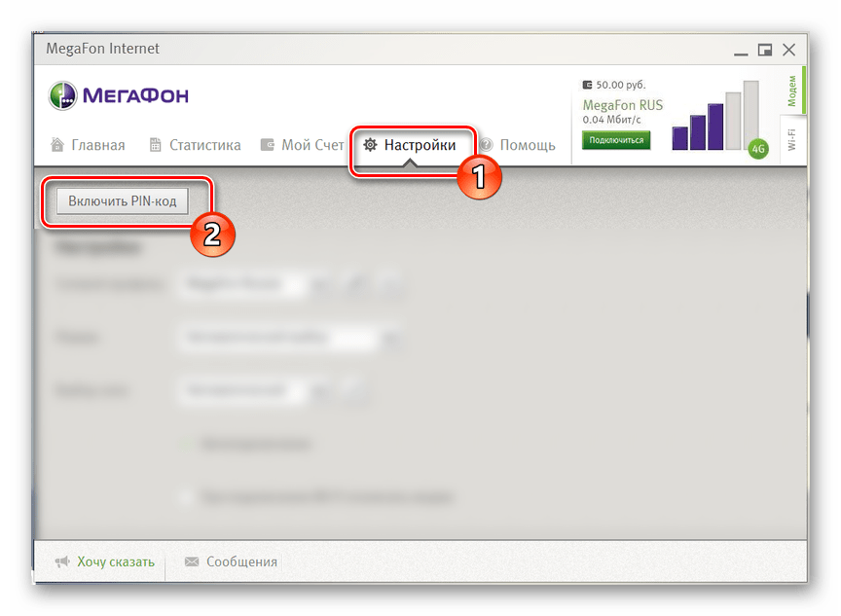Click the MegaFon RUS operator name
The width and height of the screenshot is (841, 616).
[x=623, y=104]
